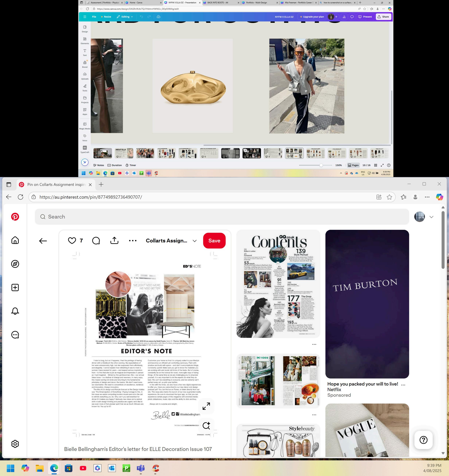Click Canva comment icon in header

(352, 17)
